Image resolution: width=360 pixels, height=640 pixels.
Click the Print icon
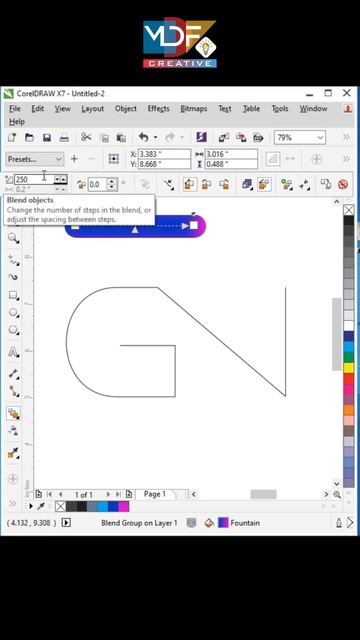[64, 138]
